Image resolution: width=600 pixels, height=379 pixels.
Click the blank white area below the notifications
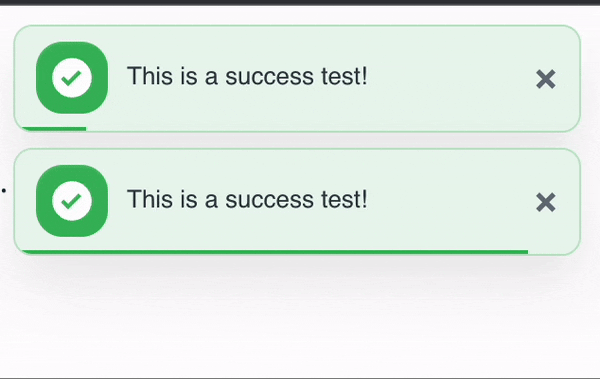point(300,322)
